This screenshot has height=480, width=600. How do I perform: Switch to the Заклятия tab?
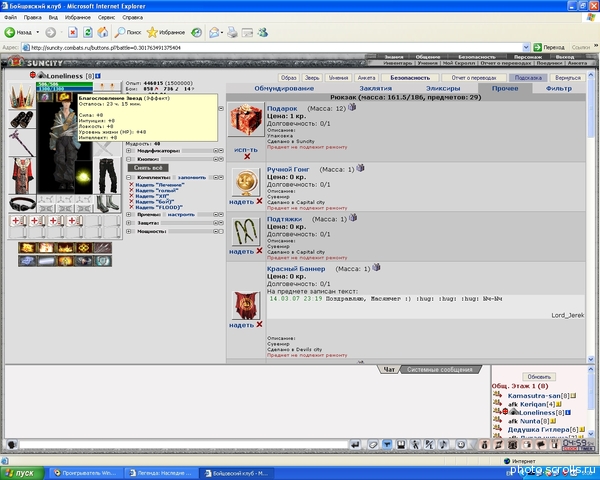tap(375, 88)
